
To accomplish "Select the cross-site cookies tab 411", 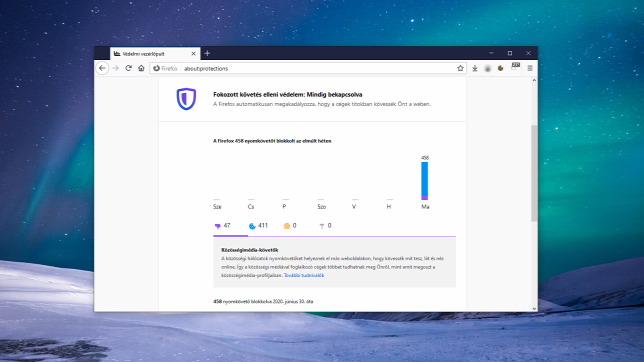I will pyautogui.click(x=258, y=226).
